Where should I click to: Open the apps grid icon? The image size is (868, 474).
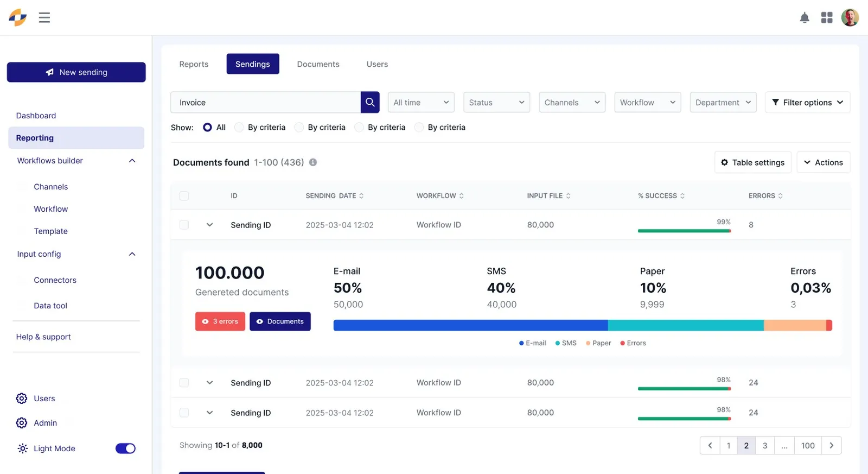click(827, 18)
